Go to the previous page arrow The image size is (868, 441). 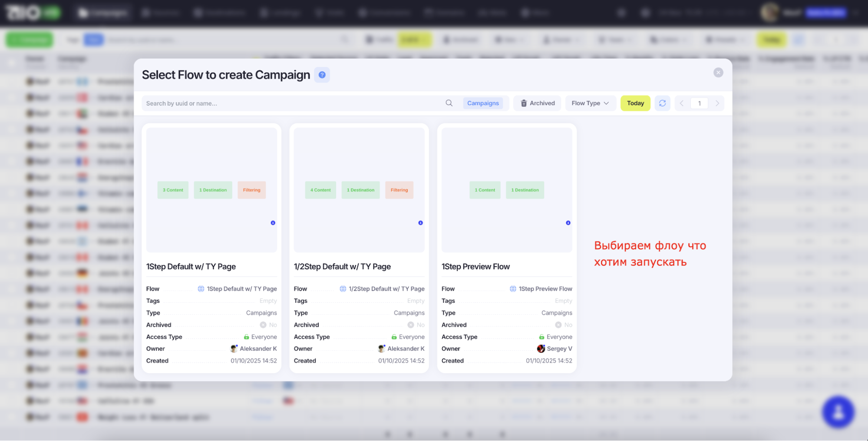pyautogui.click(x=682, y=103)
